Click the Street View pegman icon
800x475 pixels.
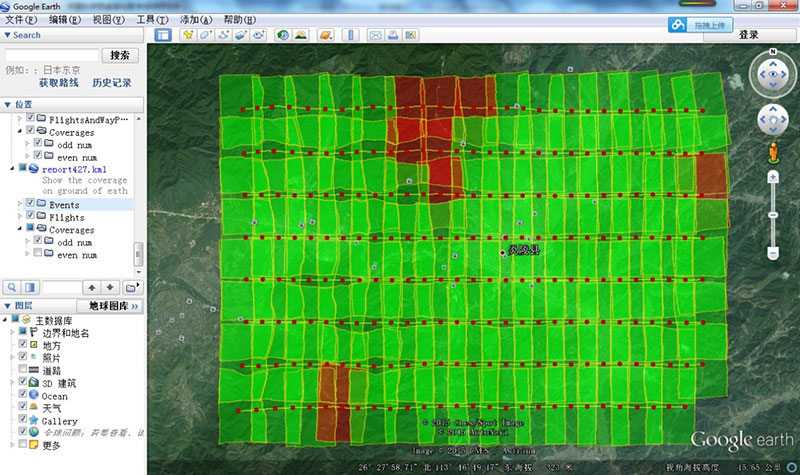pyautogui.click(x=772, y=153)
